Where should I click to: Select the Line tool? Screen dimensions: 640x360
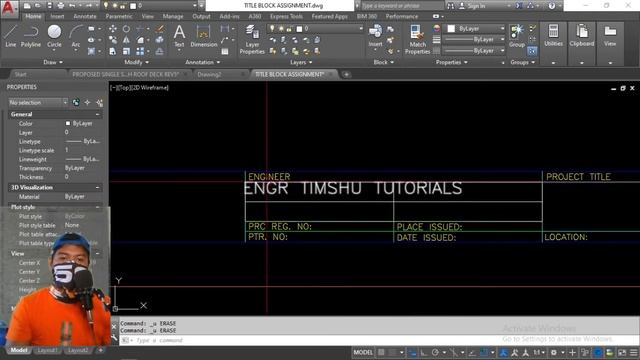11,36
